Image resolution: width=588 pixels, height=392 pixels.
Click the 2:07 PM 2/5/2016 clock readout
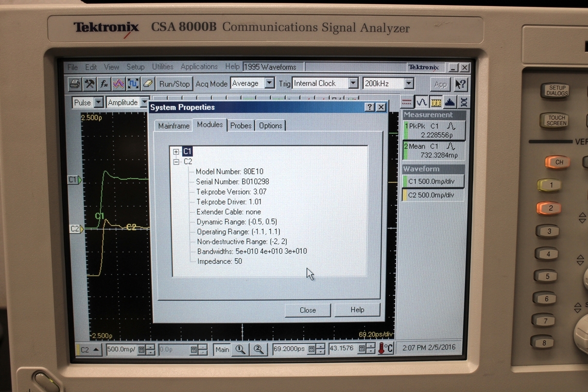tap(429, 348)
